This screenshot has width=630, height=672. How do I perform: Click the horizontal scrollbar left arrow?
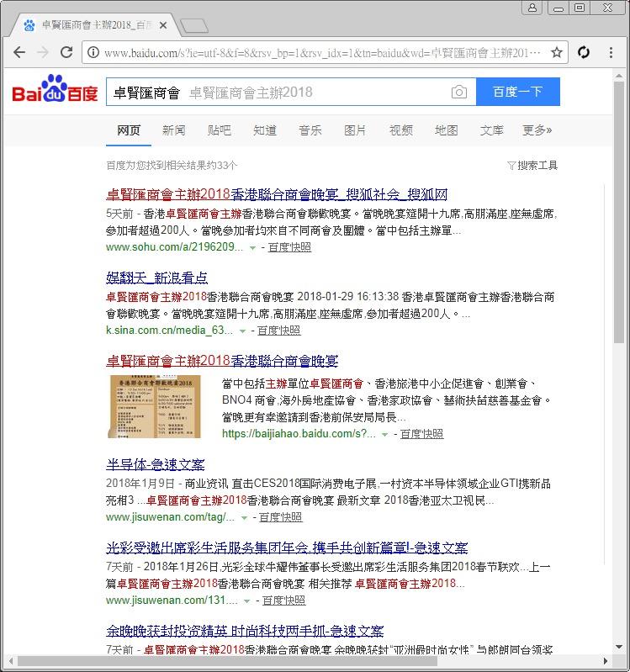11,661
